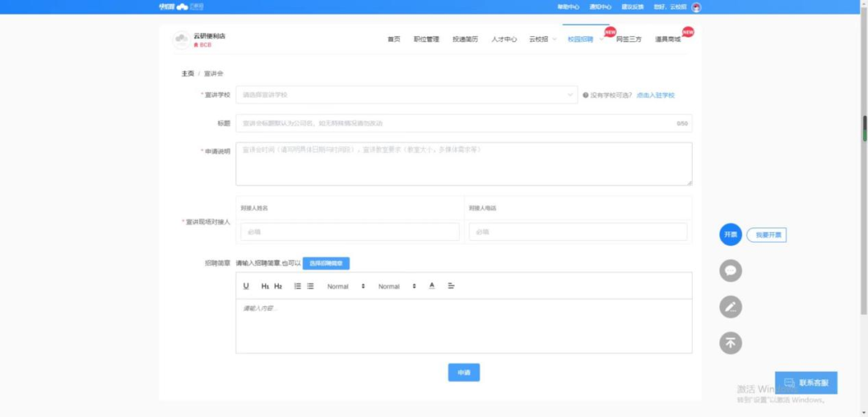Apply Heading 1 style in editor
The image size is (868, 417).
pyautogui.click(x=265, y=286)
